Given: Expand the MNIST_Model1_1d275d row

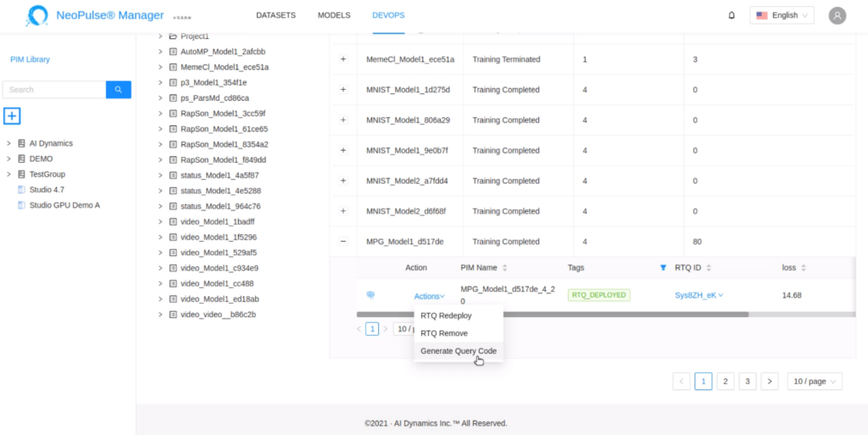Looking at the screenshot, I should [343, 90].
